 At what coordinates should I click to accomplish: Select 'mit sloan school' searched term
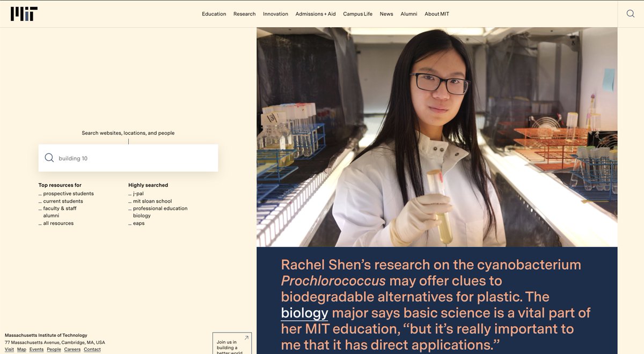click(x=152, y=201)
